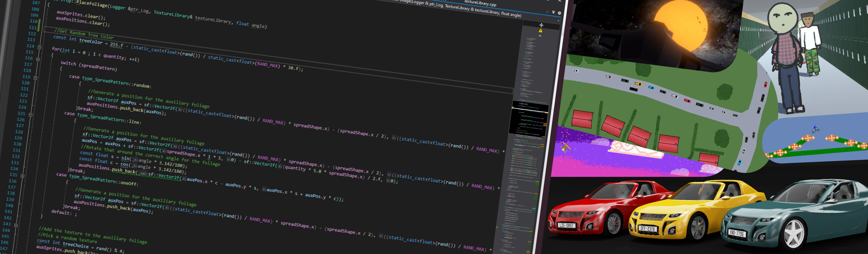
Task: Click "auxSprites.clear();" on line 109
Action: [81, 15]
